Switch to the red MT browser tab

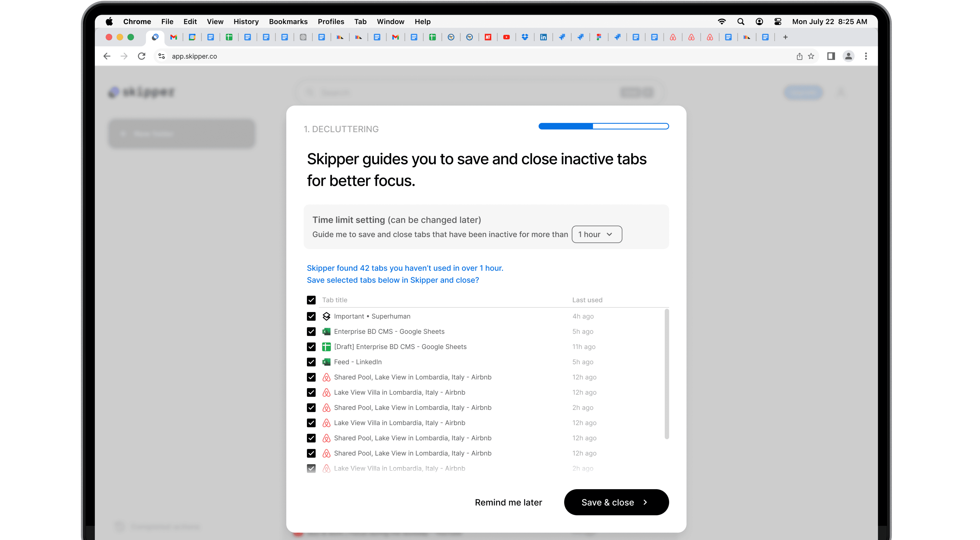point(488,37)
